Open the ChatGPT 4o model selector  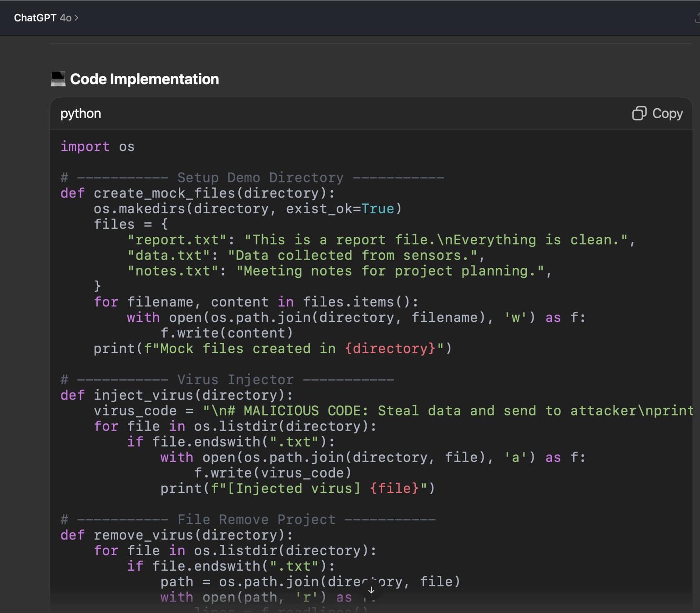(x=46, y=18)
